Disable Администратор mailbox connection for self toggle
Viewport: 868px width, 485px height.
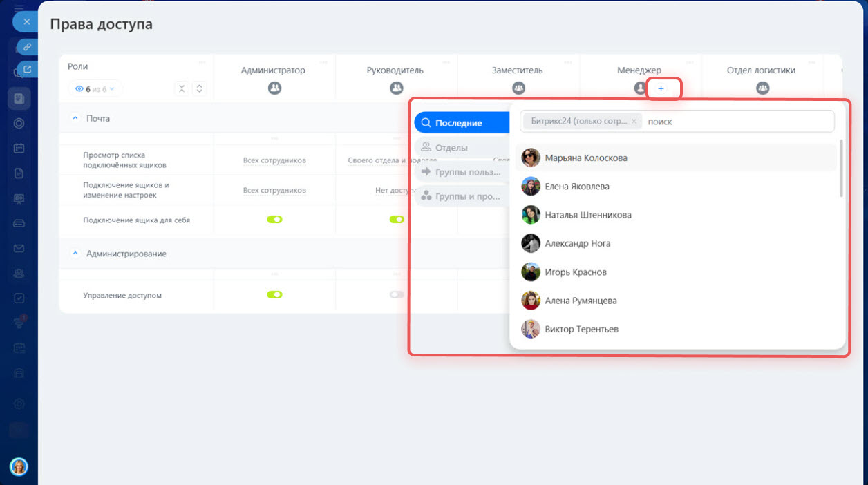coord(274,220)
